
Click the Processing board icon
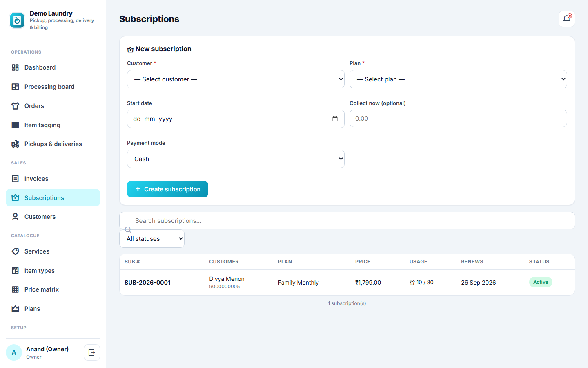coord(16,87)
